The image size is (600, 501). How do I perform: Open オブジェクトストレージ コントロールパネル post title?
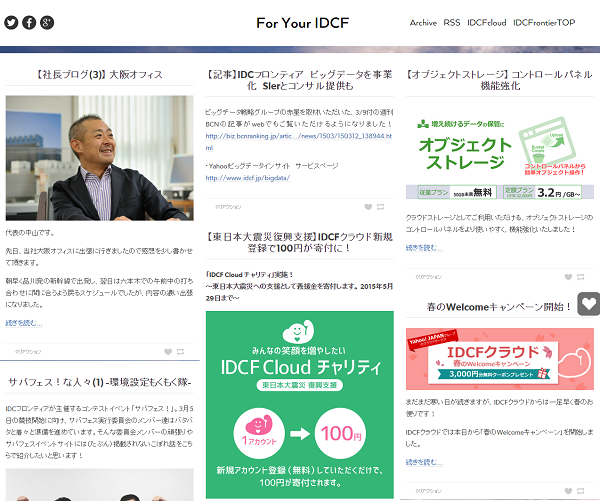tap(500, 80)
